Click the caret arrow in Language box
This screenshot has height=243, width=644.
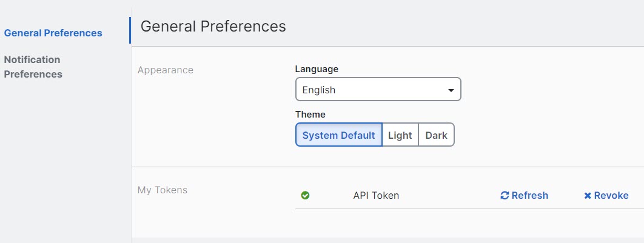tap(451, 90)
